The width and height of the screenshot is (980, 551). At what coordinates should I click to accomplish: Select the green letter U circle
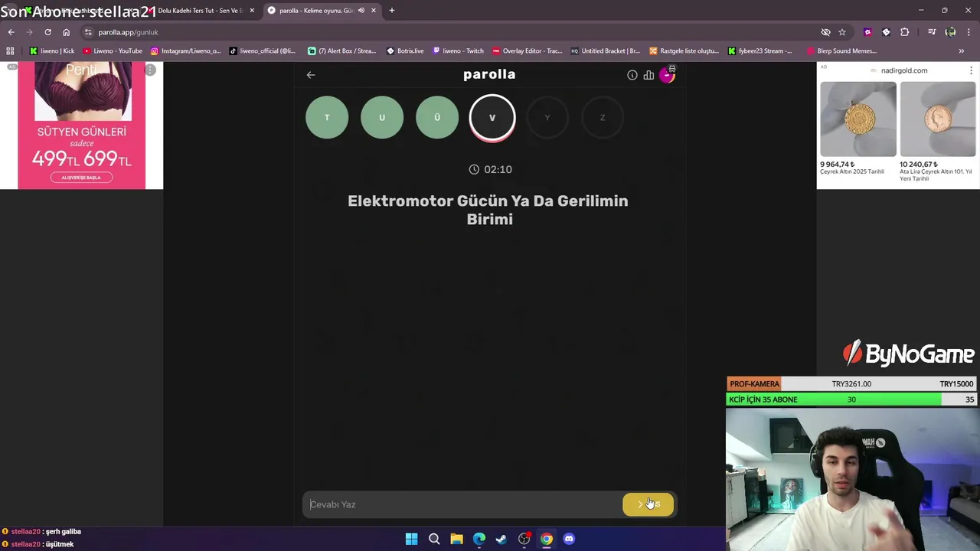[382, 117]
